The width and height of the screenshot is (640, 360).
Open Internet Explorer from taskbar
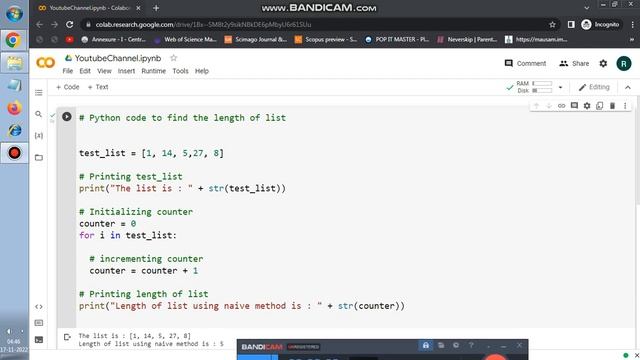point(14,131)
